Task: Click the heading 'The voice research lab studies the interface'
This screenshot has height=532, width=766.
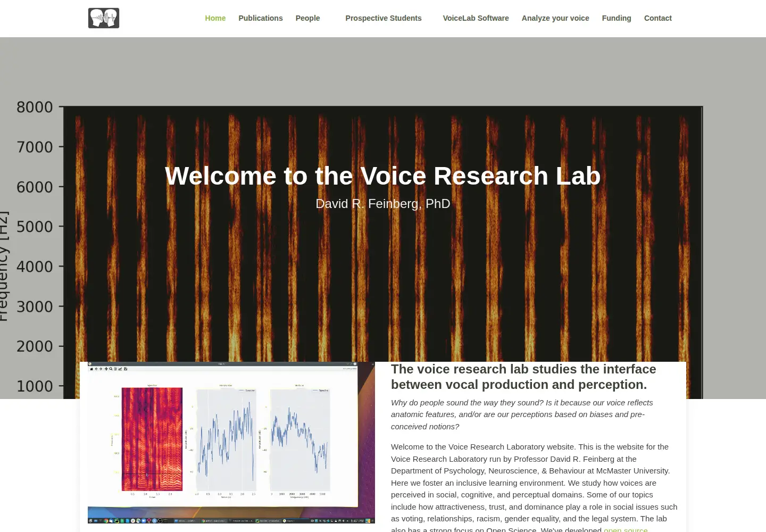Action: 523,377
